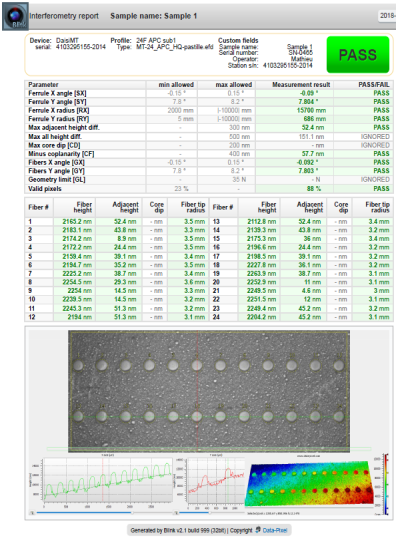Click the Blink camera lens logo icon
396x541 pixels.
(16, 16)
